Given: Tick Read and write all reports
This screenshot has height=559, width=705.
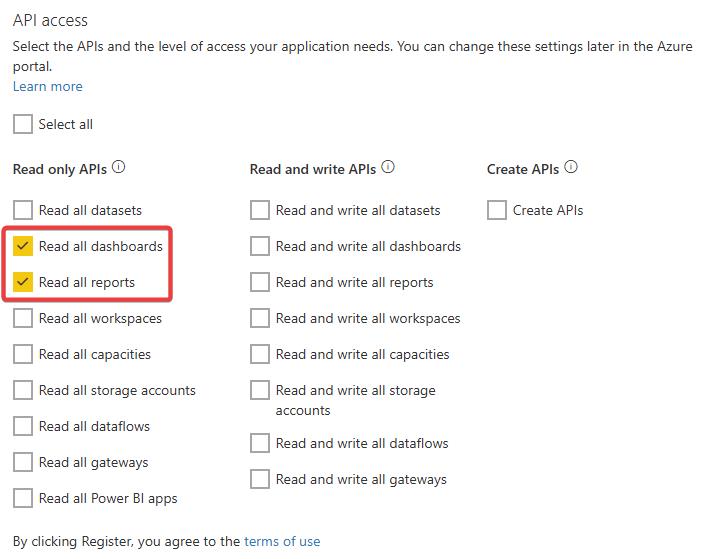Looking at the screenshot, I should tap(260, 282).
